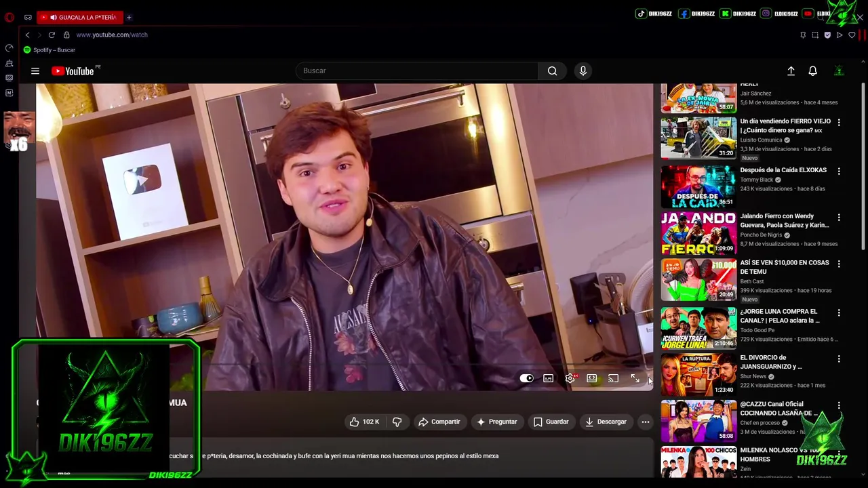Image resolution: width=868 pixels, height=488 pixels.
Task: Take a snapshot with the capture icon
Action: pyautogui.click(x=815, y=35)
